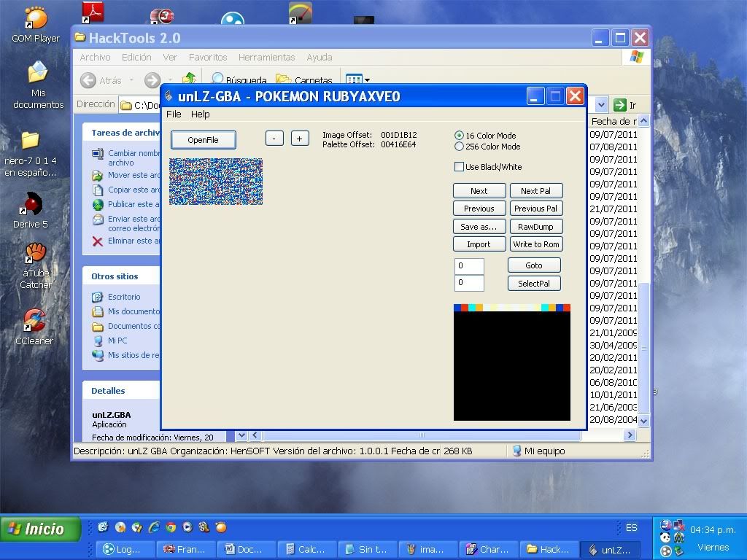
Task: Open the Archivo menu in HackTools
Action: click(96, 57)
